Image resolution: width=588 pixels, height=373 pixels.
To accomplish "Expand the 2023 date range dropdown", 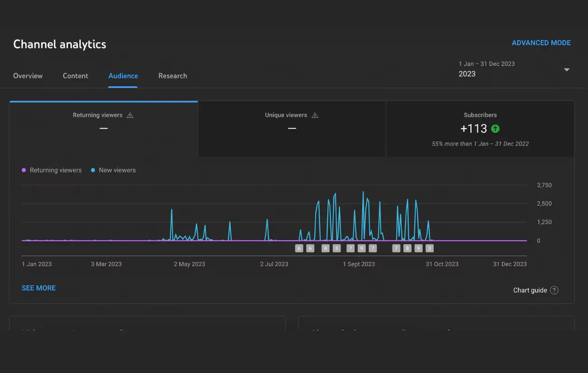I will (x=567, y=70).
